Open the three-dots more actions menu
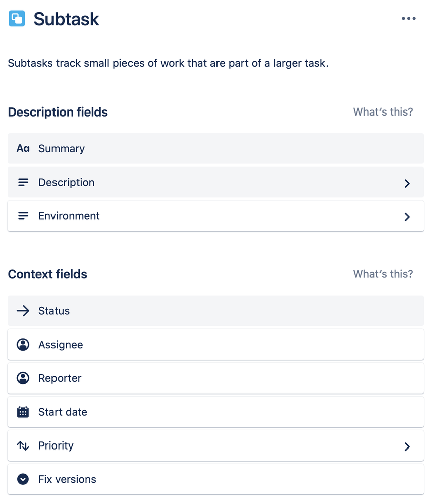434x504 pixels. 409,18
